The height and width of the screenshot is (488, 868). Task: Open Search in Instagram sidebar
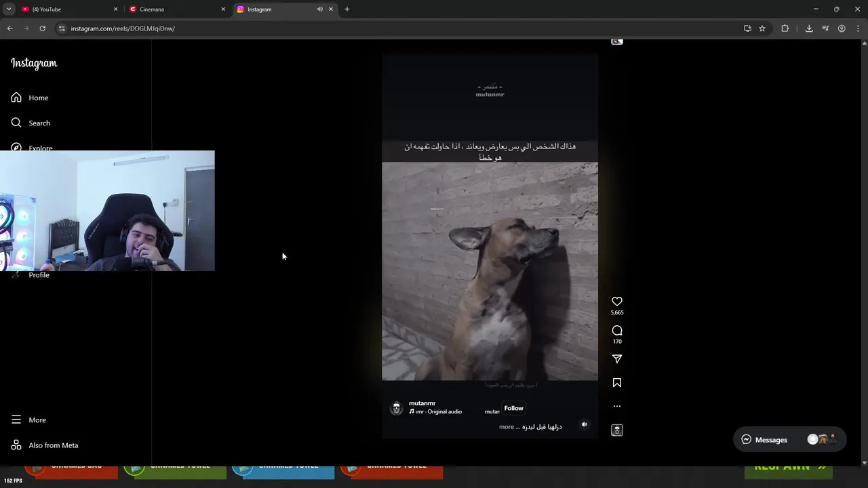(x=31, y=123)
